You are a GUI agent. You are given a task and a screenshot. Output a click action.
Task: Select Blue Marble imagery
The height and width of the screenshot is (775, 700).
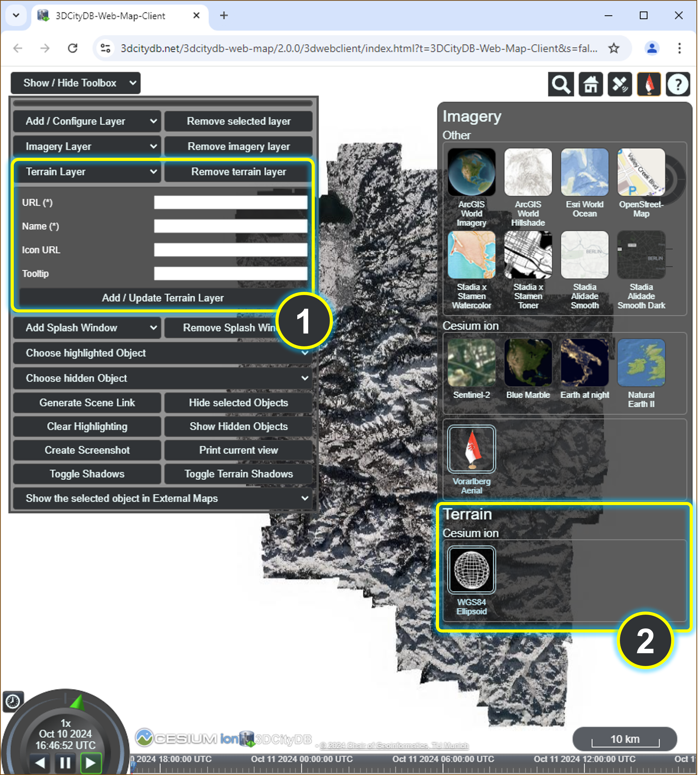528,363
